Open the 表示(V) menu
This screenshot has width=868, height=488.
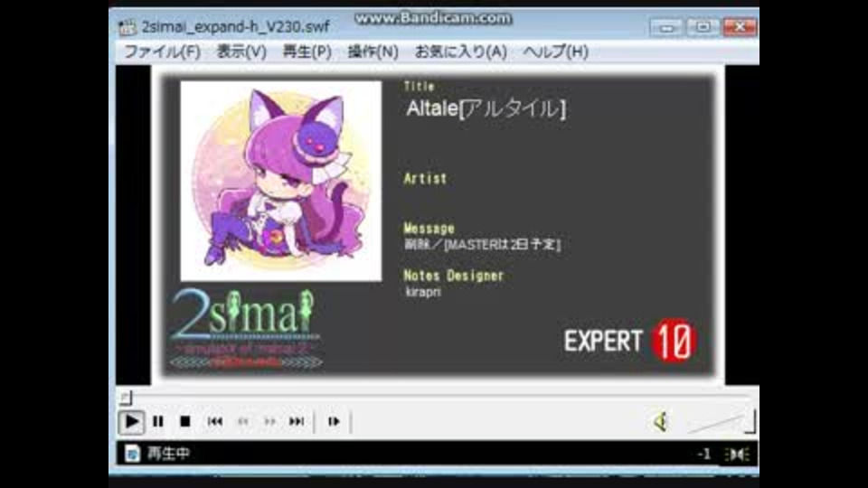coord(241,52)
